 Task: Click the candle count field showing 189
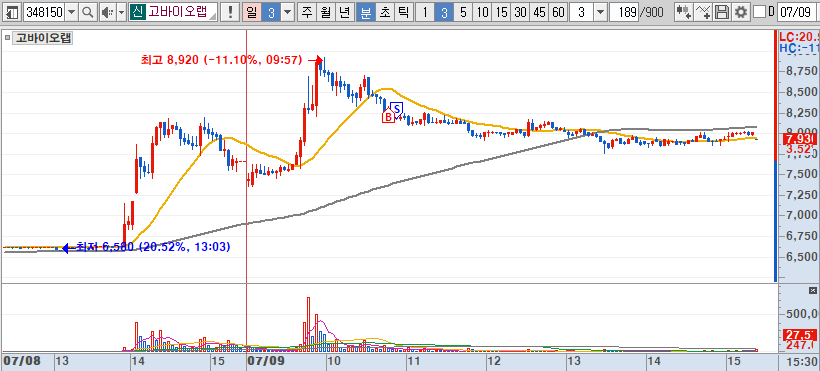click(623, 12)
